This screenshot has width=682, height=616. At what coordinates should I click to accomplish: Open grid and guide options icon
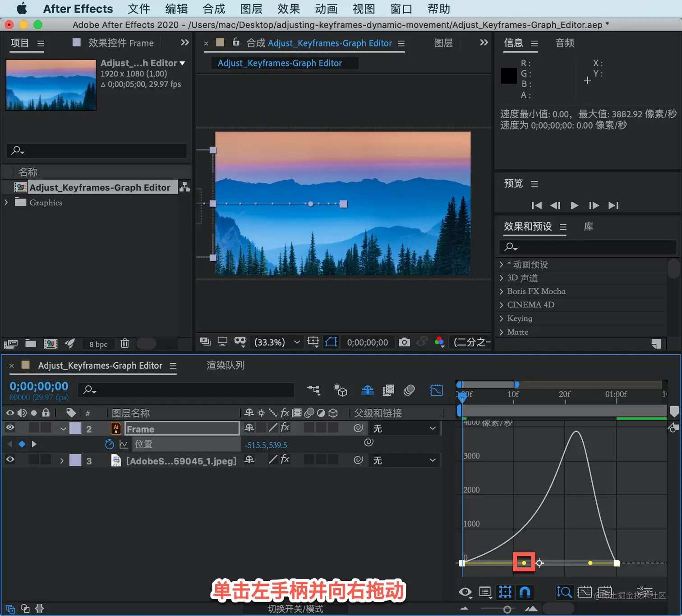(313, 342)
